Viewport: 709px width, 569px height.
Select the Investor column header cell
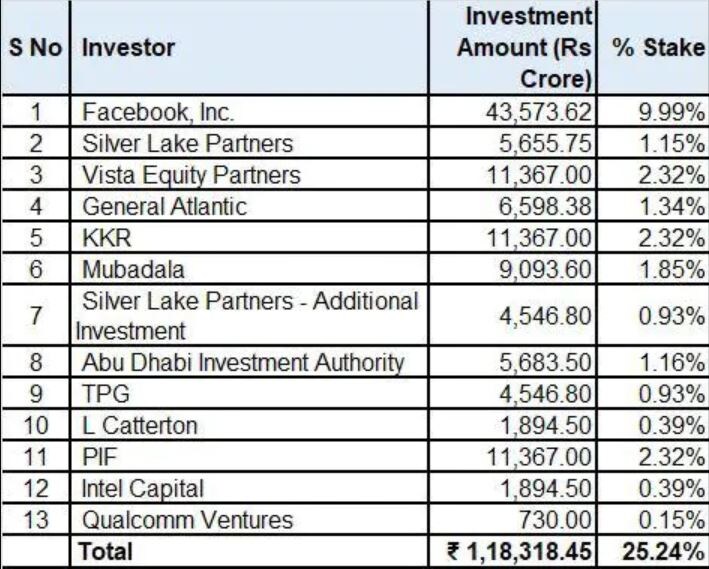249,47
